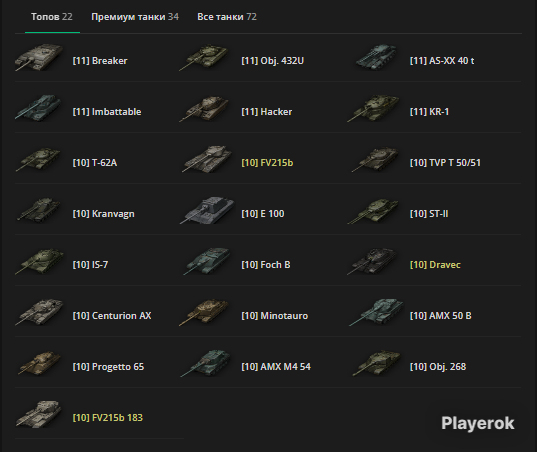Select the text [10] Centurion AX
The width and height of the screenshot is (537, 452).
[x=112, y=316]
